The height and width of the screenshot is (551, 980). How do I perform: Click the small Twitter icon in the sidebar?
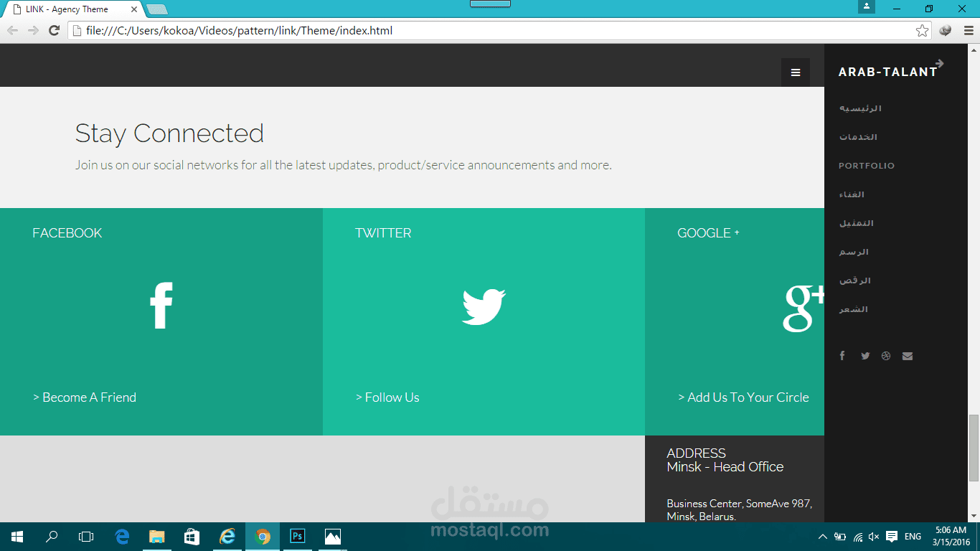tap(864, 355)
